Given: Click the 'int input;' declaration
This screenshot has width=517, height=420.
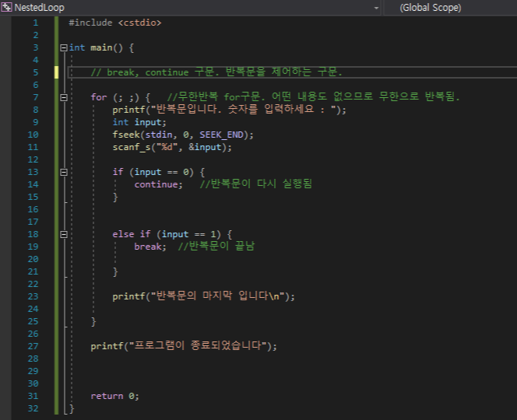Looking at the screenshot, I should pyautogui.click(x=139, y=122).
